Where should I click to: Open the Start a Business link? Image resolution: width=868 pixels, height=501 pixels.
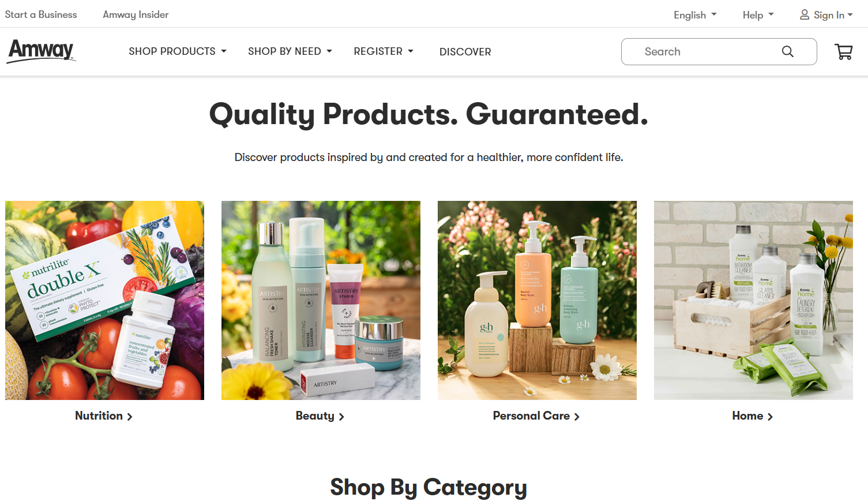click(41, 14)
